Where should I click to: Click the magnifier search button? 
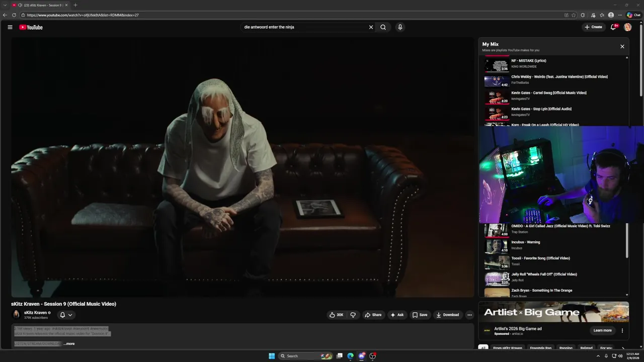click(383, 27)
